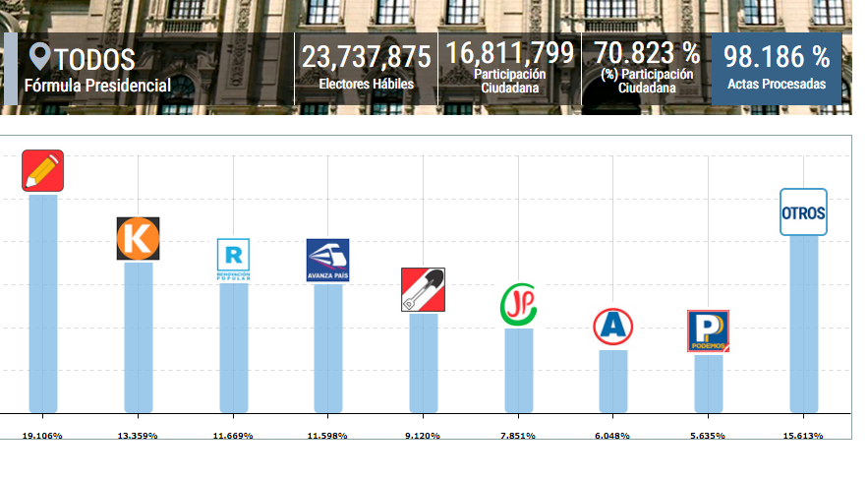868x479 pixels.
Task: Click the location pin beside TODOS
Action: pos(39,57)
